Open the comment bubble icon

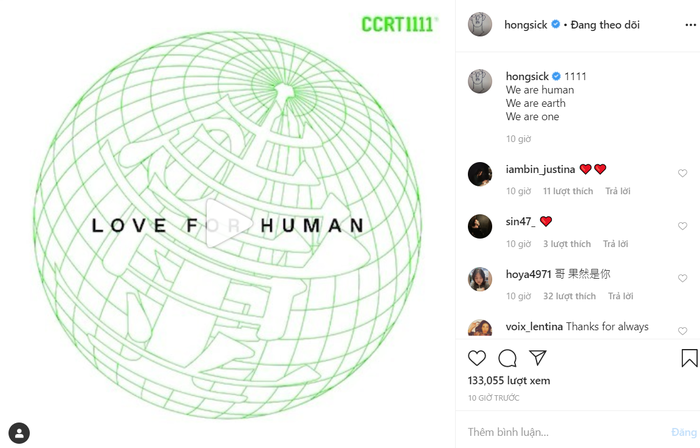508,358
